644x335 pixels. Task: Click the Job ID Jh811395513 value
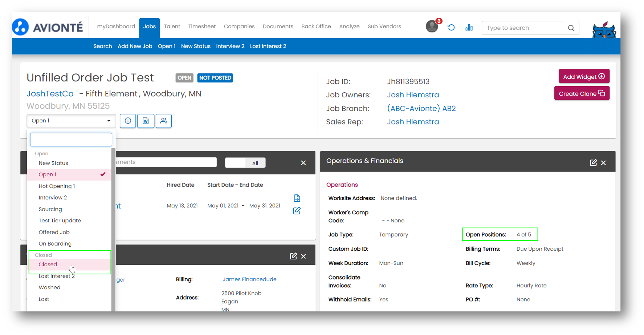click(408, 81)
